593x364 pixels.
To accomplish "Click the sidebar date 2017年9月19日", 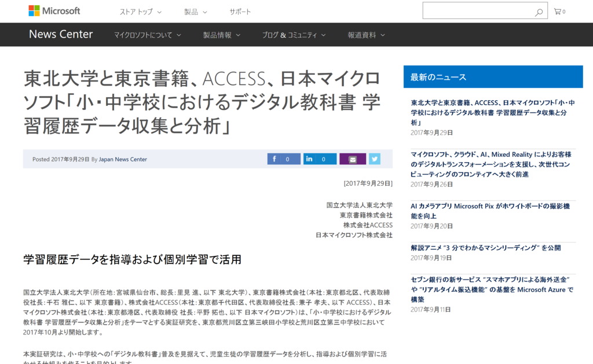I will (431, 258).
